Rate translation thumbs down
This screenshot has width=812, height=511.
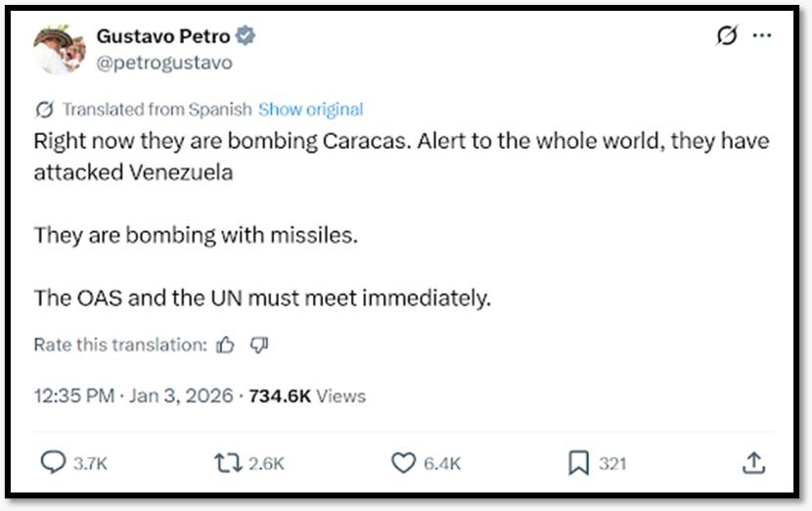(259, 345)
